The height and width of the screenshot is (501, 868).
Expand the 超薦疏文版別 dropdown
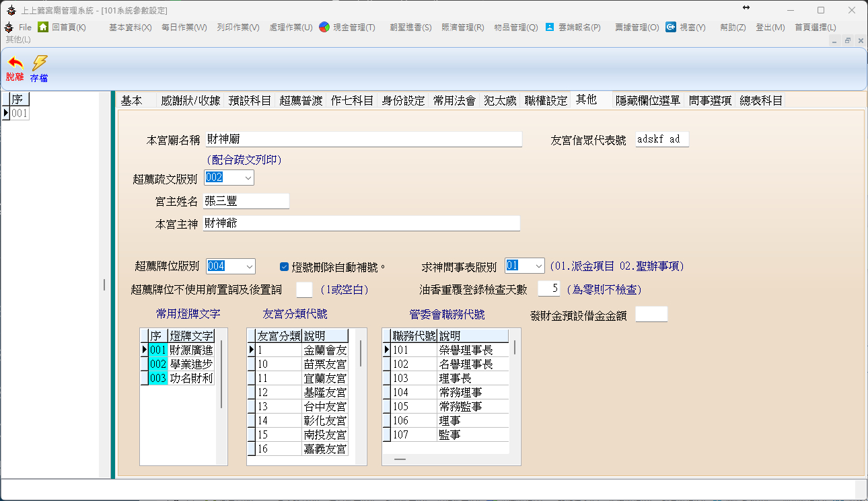[248, 178]
